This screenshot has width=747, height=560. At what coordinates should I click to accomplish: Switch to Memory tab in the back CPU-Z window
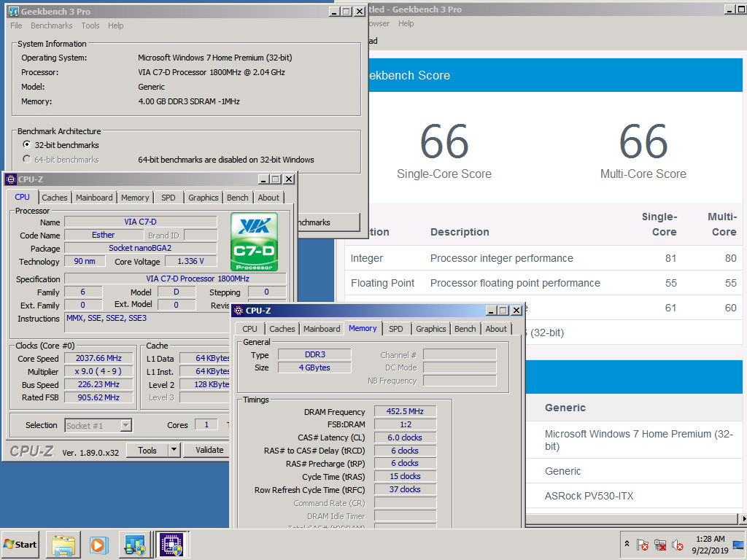[135, 198]
